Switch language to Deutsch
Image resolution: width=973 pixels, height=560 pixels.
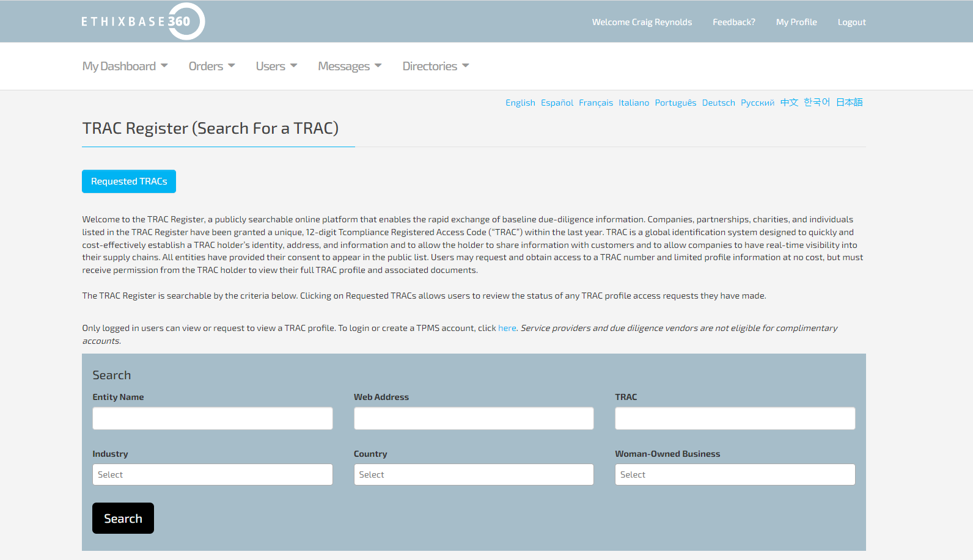(718, 103)
